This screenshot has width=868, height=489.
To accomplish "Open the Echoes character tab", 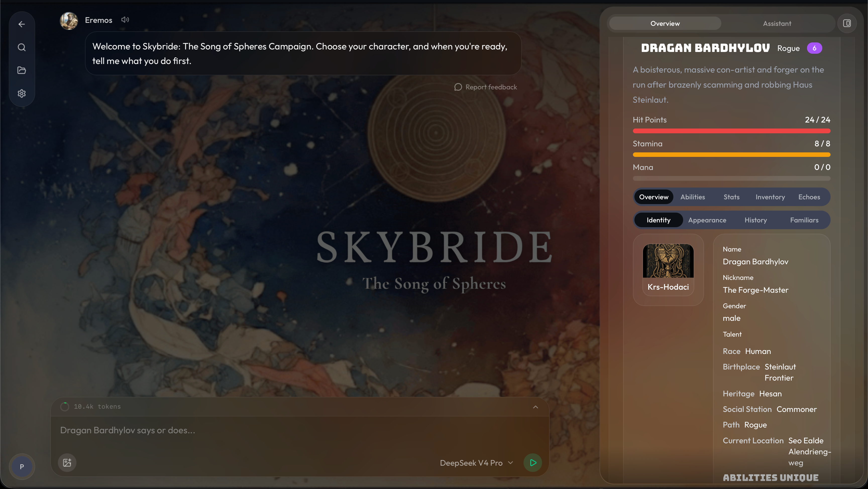I will click(809, 197).
